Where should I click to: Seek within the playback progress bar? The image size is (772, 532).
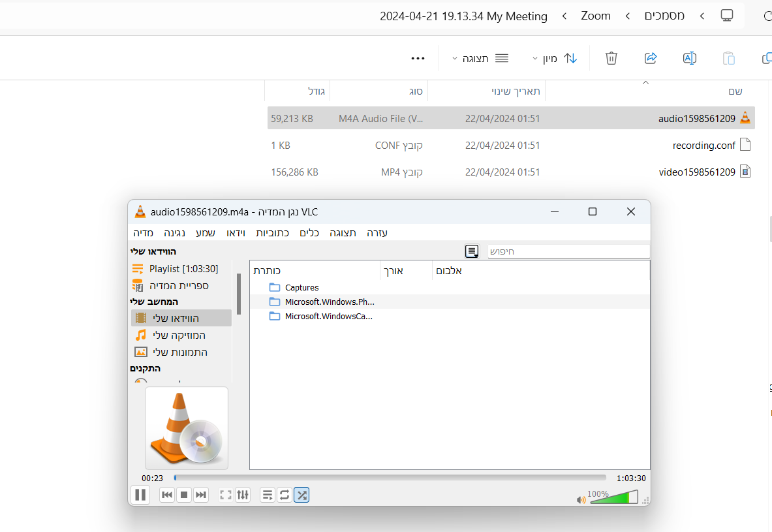coord(390,478)
